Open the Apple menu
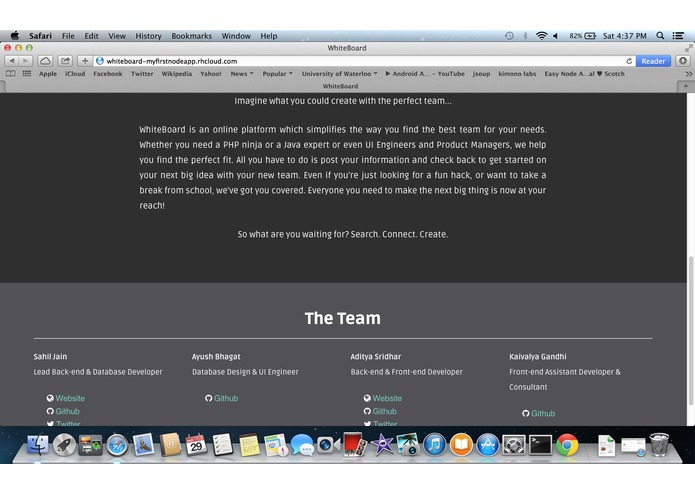This screenshot has height=494, width=695. (x=15, y=35)
